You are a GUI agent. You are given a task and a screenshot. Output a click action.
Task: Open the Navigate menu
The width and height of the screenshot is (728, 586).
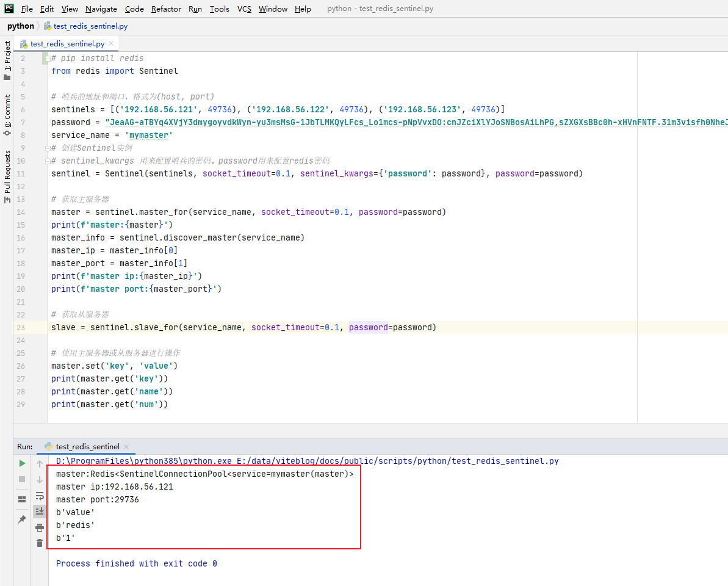pyautogui.click(x=101, y=9)
